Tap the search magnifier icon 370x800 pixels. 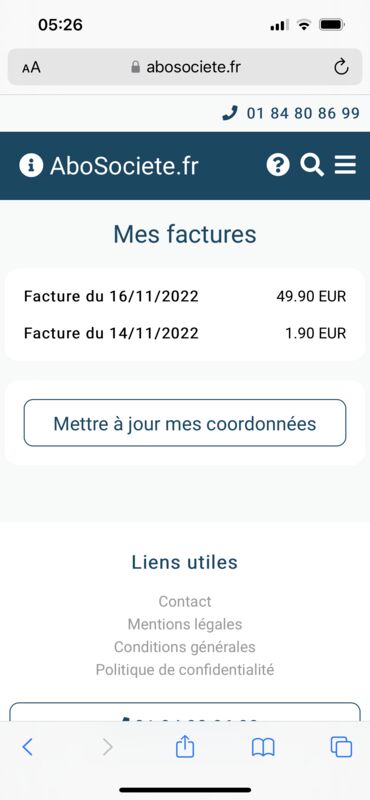312,165
